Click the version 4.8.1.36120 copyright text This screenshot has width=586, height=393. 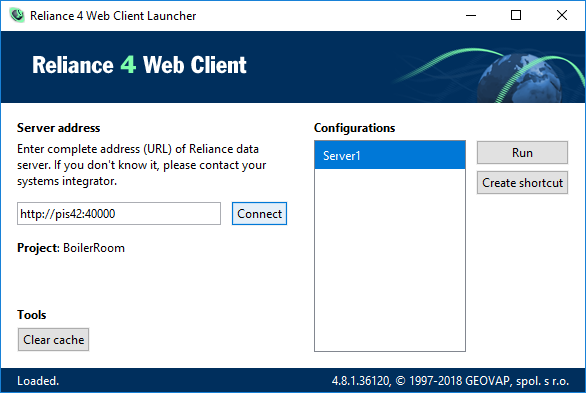(x=450, y=381)
